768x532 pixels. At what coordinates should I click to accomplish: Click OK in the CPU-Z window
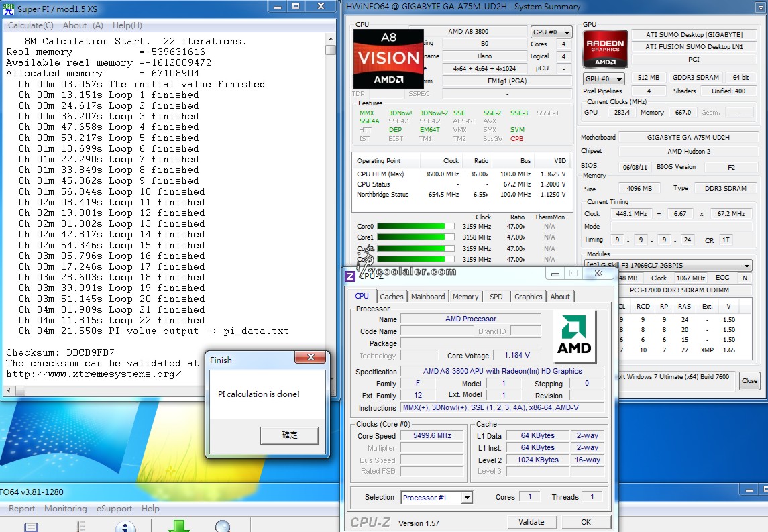pos(586,522)
